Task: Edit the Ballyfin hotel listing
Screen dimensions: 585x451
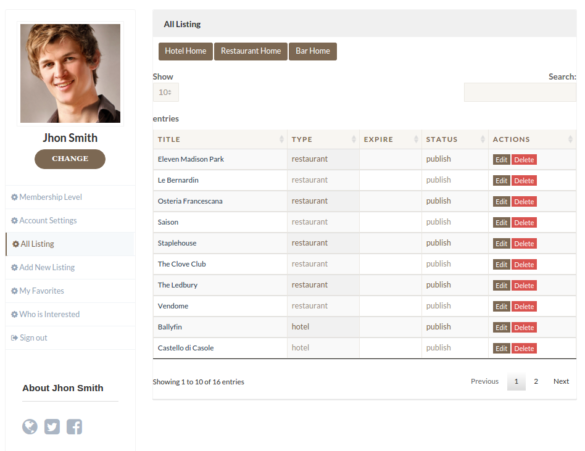Action: (501, 328)
